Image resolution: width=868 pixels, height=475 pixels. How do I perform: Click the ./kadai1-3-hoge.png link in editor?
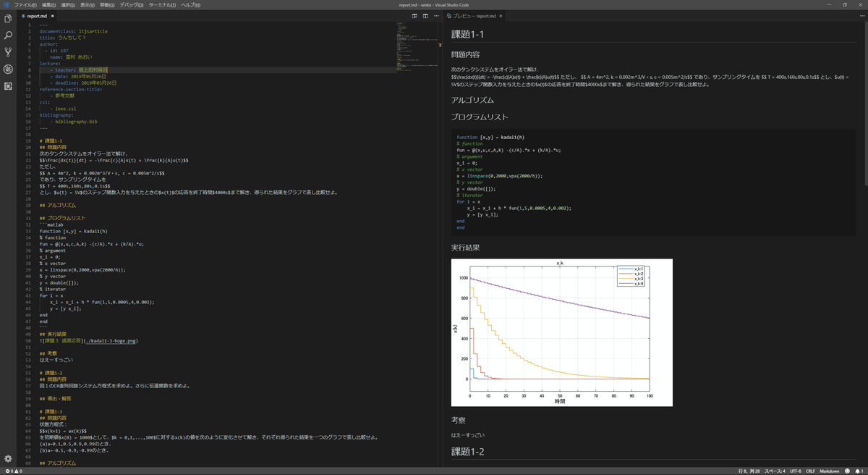(x=111, y=340)
